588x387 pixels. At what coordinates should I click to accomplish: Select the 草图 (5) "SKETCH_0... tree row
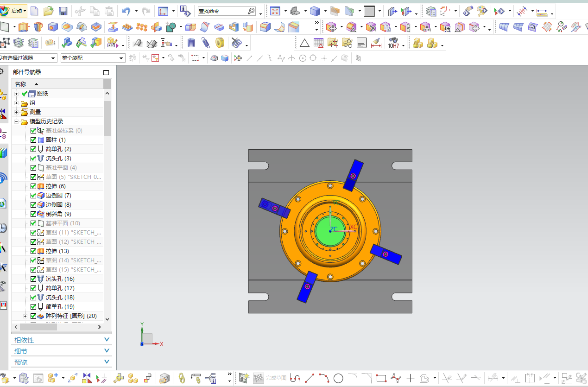pos(57,177)
